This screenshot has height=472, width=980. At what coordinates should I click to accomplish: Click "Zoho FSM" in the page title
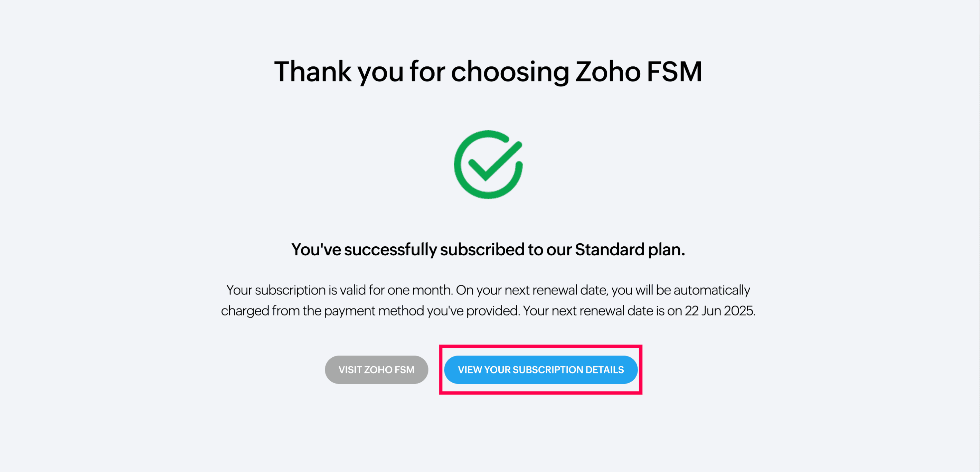(638, 72)
